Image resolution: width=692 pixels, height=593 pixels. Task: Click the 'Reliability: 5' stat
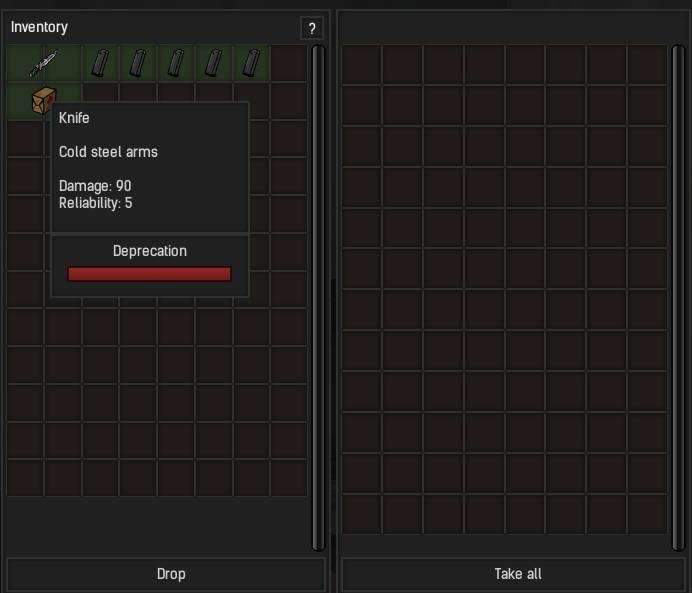pyautogui.click(x=95, y=203)
